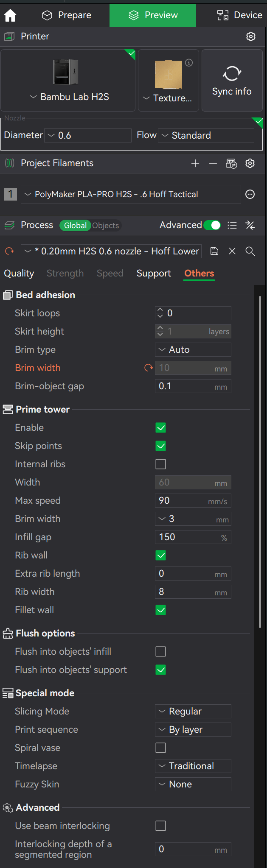Open the Slicing Mode dropdown
Image resolution: width=267 pixels, height=868 pixels.
tap(193, 712)
